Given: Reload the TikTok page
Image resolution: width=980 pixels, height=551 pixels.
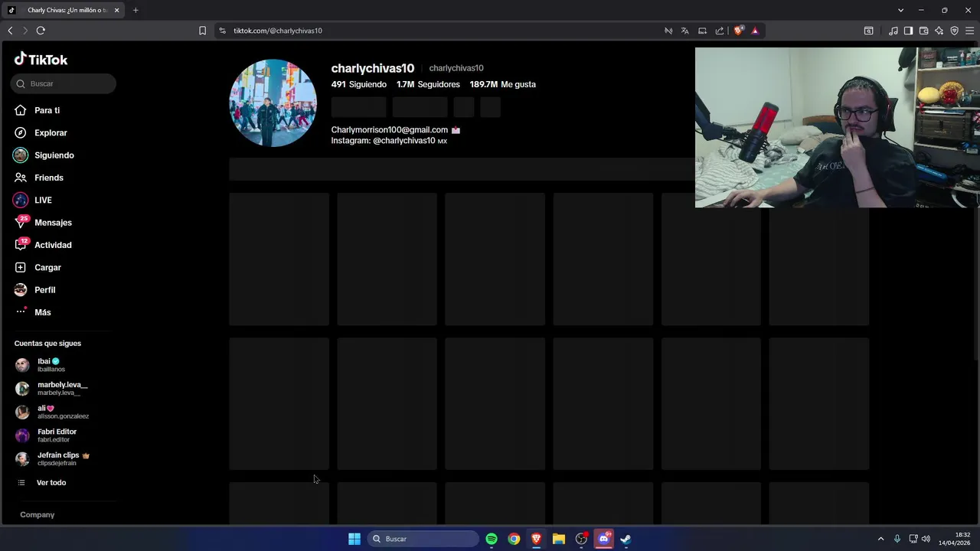Looking at the screenshot, I should [x=41, y=31].
